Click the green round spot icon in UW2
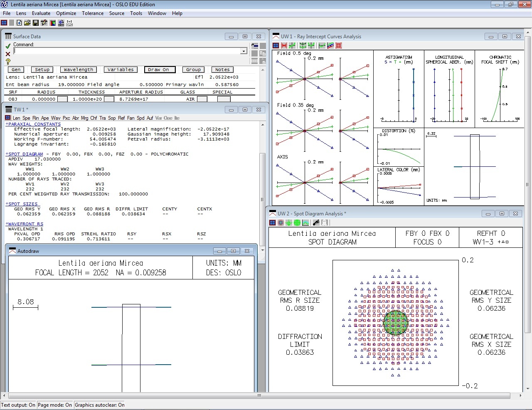 coord(297,222)
